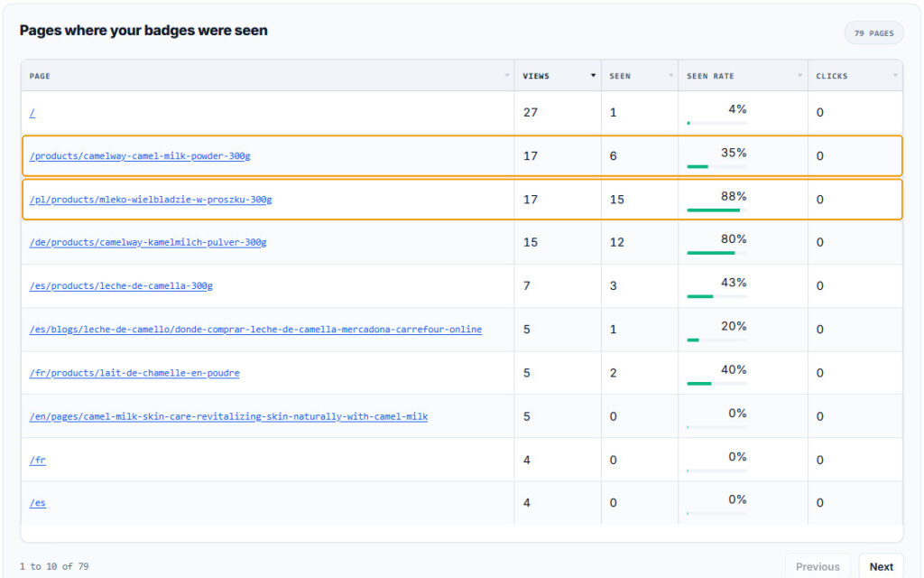Click the 88% seen rate progress bar
Image resolution: width=924 pixels, height=578 pixels.
point(716,210)
